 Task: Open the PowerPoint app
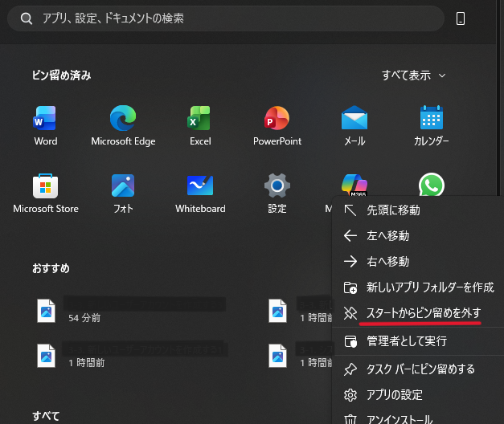[x=277, y=125]
